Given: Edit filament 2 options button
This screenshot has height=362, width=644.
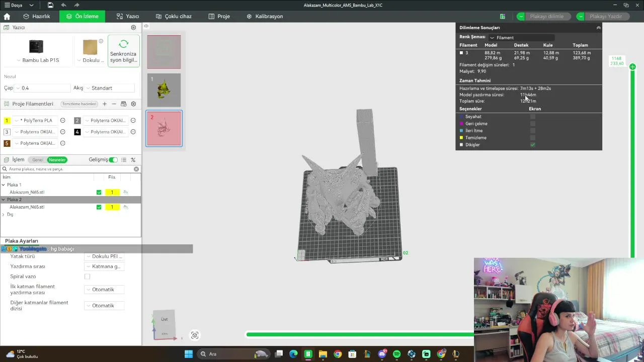Looking at the screenshot, I should point(133,121).
